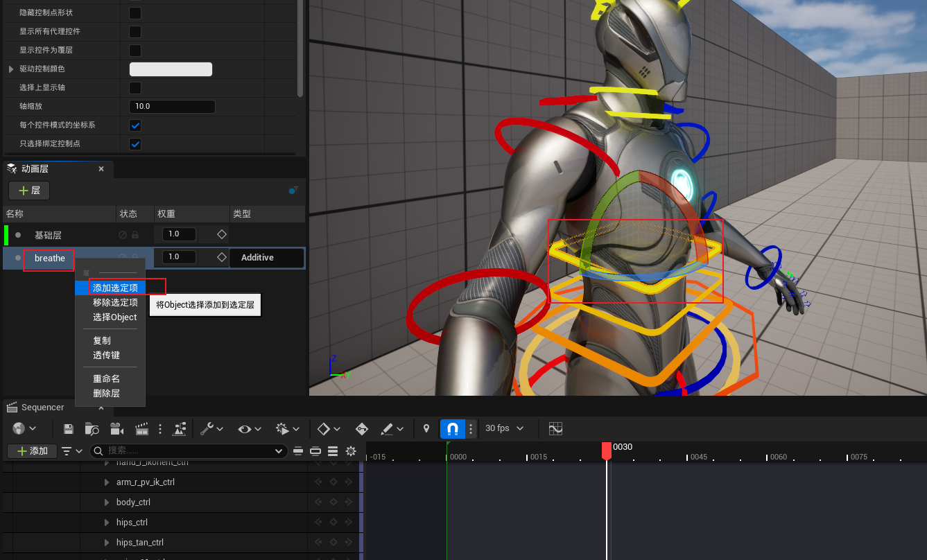This screenshot has width=927, height=560.
Task: Toggle the auto-key diamond key icon
Action: point(361,429)
